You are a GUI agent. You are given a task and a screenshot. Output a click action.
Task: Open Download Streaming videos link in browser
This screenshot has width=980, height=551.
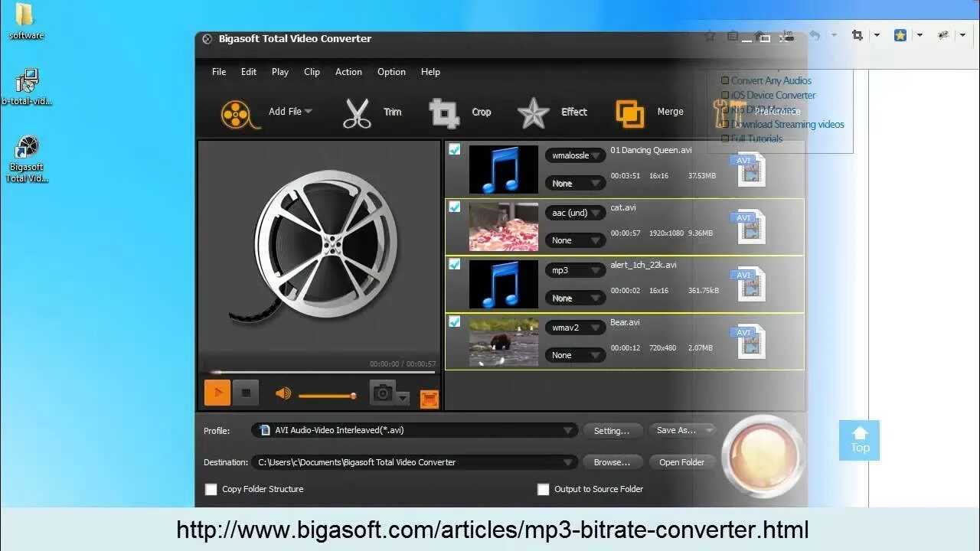point(788,124)
